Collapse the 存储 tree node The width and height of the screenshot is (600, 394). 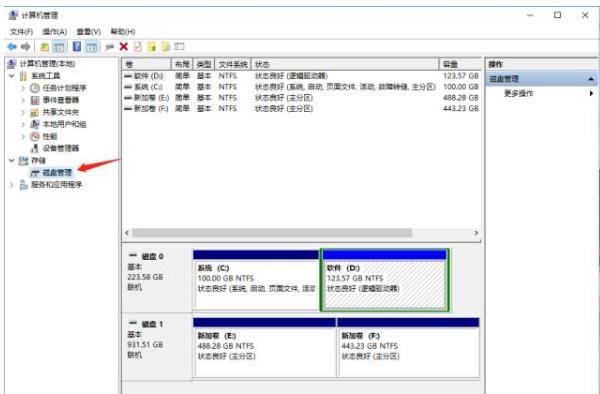[12, 160]
